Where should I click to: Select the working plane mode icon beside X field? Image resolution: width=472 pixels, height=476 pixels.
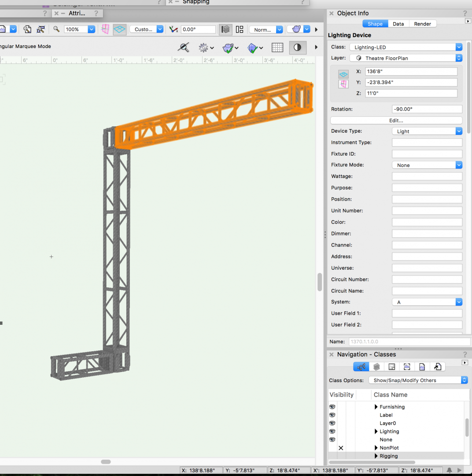pyautogui.click(x=343, y=74)
